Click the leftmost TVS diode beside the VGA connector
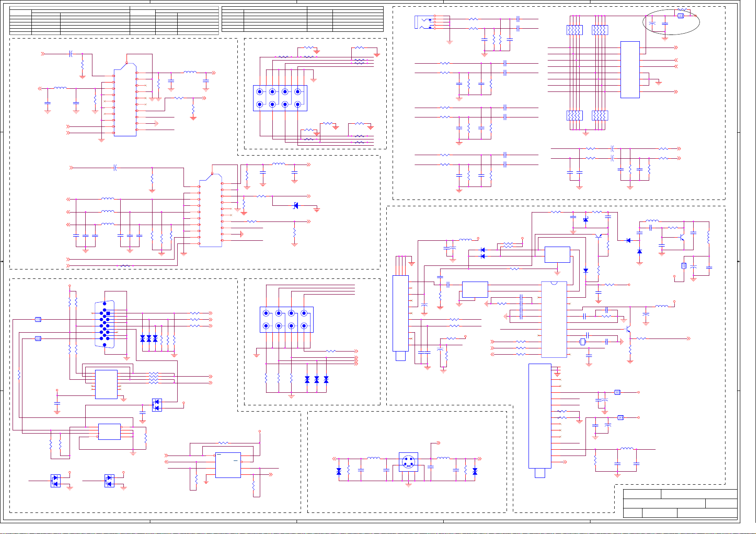 pos(143,339)
